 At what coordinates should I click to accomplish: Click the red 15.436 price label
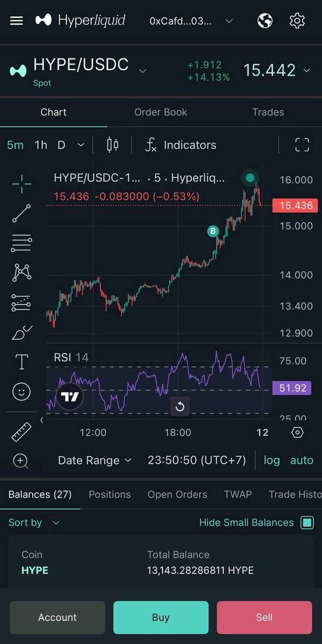(x=296, y=206)
